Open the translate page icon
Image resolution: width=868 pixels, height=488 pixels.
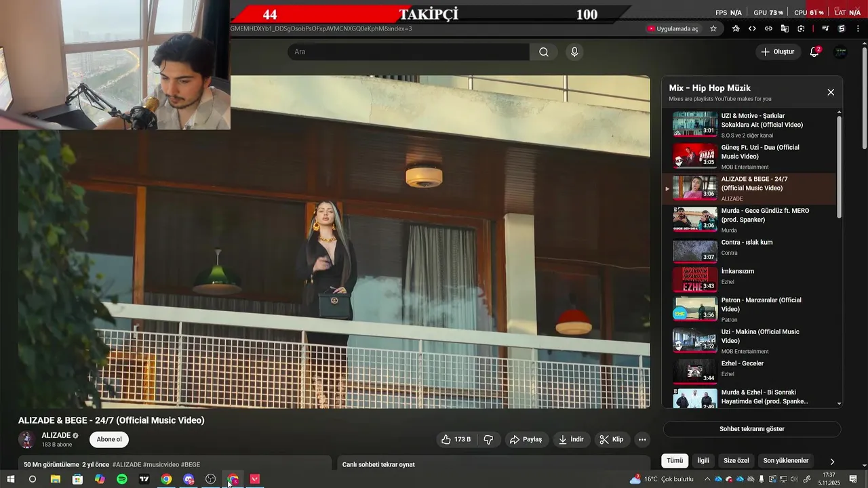tap(785, 28)
